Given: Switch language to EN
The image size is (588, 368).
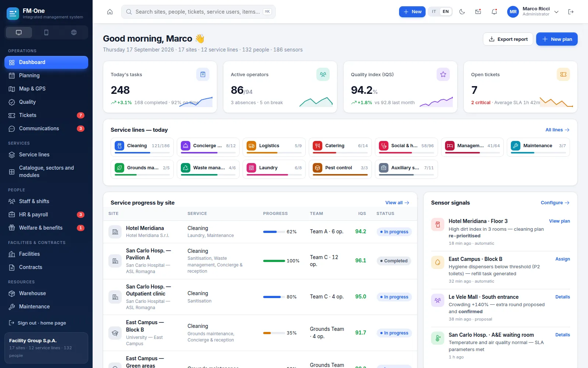Looking at the screenshot, I should (445, 12).
